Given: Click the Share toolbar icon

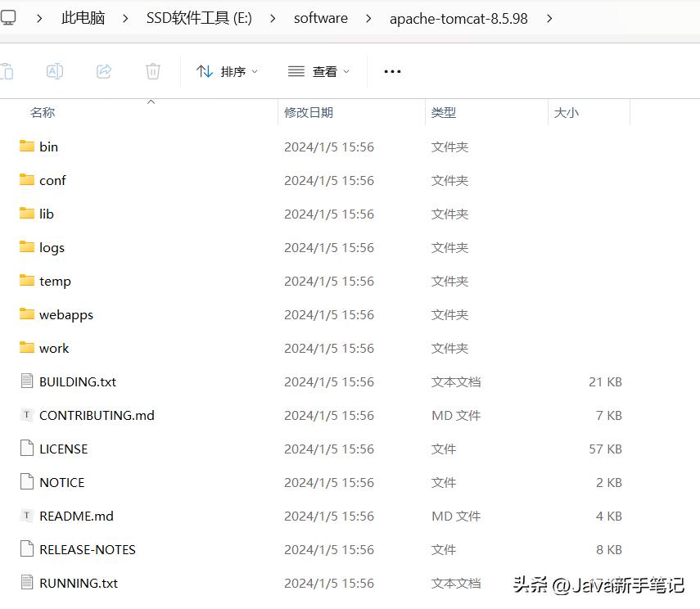Looking at the screenshot, I should click(x=104, y=71).
